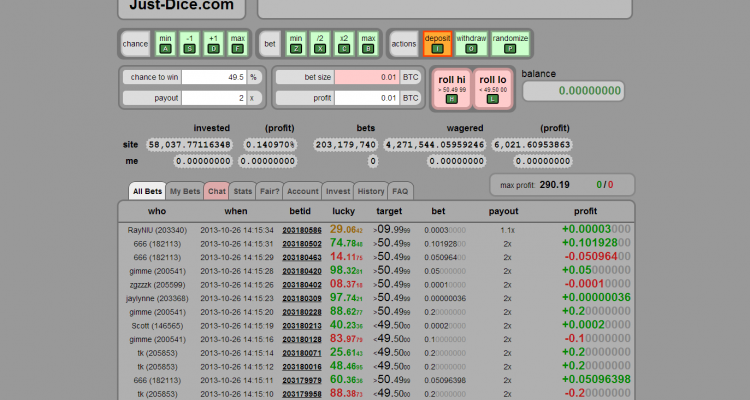The image size is (750, 400).
Task: Open bet id 203180016
Action: [302, 367]
